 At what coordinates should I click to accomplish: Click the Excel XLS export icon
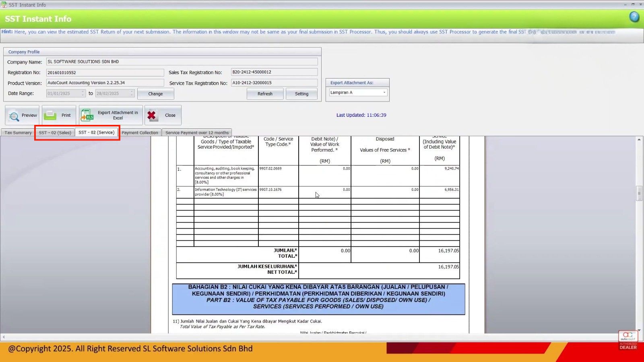[x=87, y=116]
